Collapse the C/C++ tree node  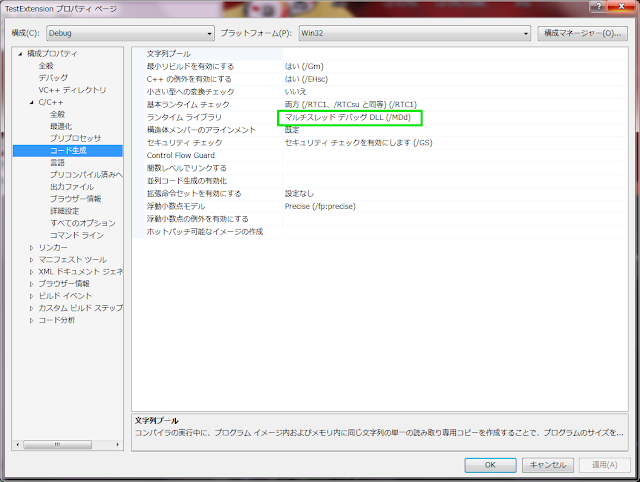[31, 102]
